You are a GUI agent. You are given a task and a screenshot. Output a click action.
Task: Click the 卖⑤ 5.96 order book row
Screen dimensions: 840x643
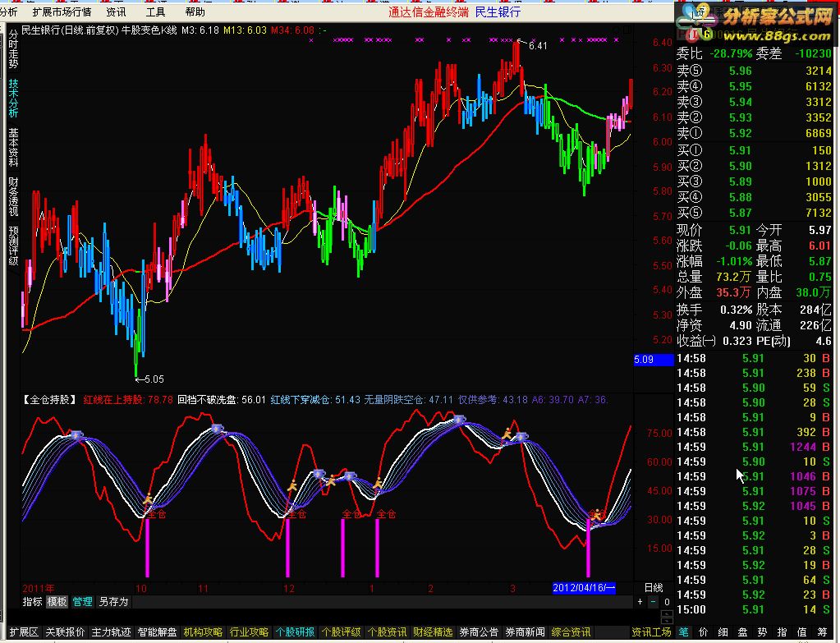click(x=755, y=71)
